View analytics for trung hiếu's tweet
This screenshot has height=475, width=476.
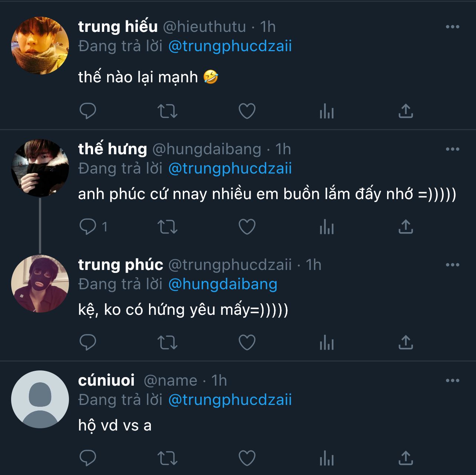pyautogui.click(x=327, y=111)
